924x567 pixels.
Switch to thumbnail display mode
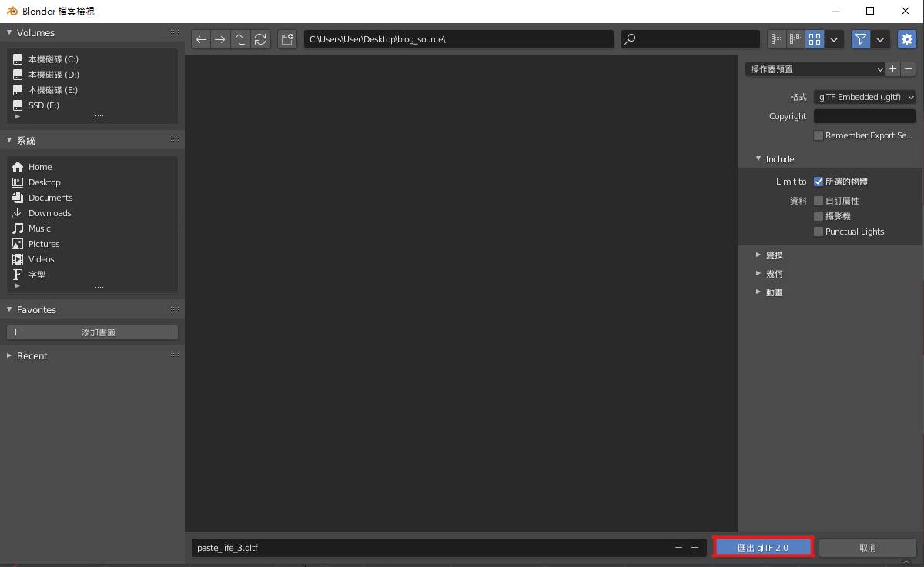[x=815, y=39]
